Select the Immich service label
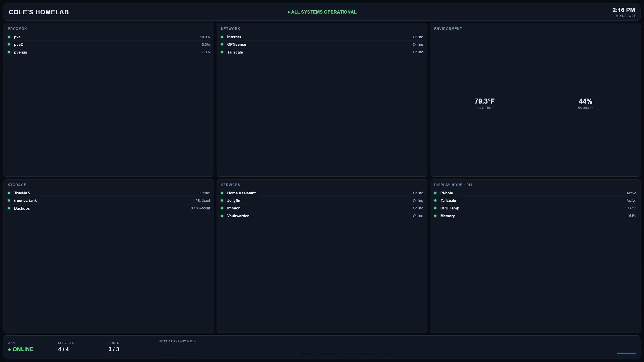The height and width of the screenshot is (362, 644). pyautogui.click(x=234, y=208)
